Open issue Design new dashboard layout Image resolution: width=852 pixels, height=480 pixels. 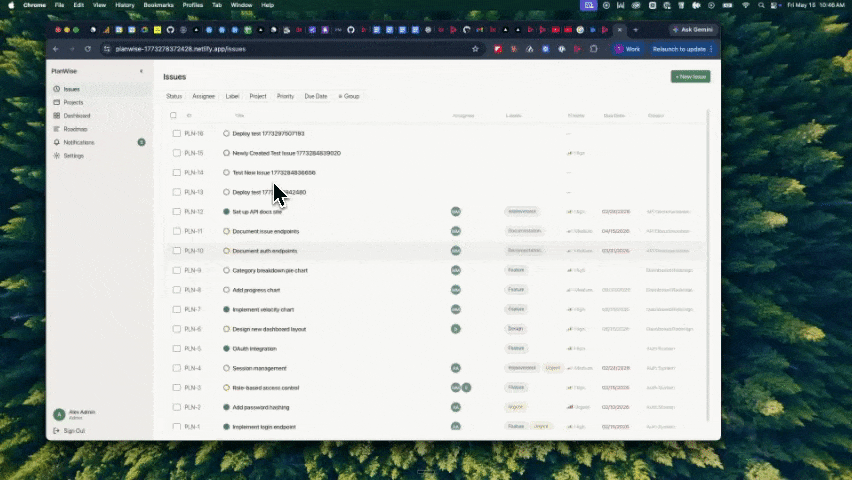pyautogui.click(x=269, y=329)
